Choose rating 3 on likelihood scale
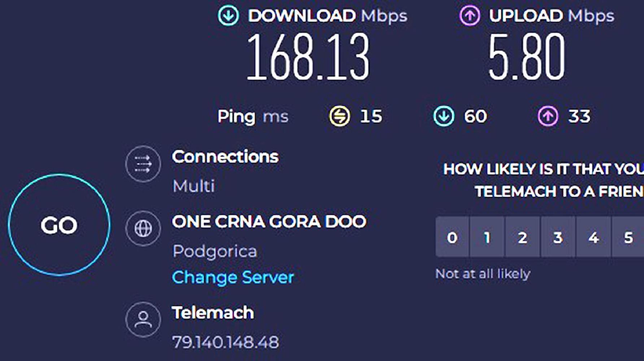 pyautogui.click(x=558, y=237)
